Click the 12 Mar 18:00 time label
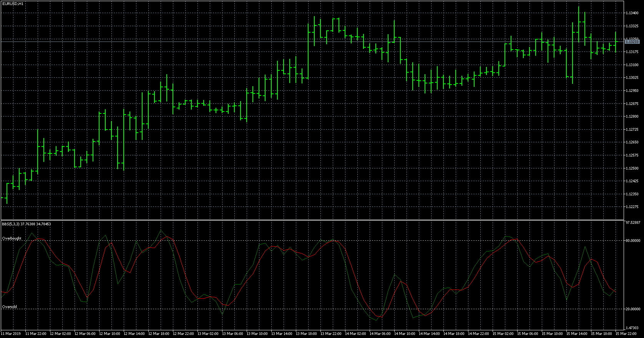This screenshot has height=338, width=644. click(159, 334)
